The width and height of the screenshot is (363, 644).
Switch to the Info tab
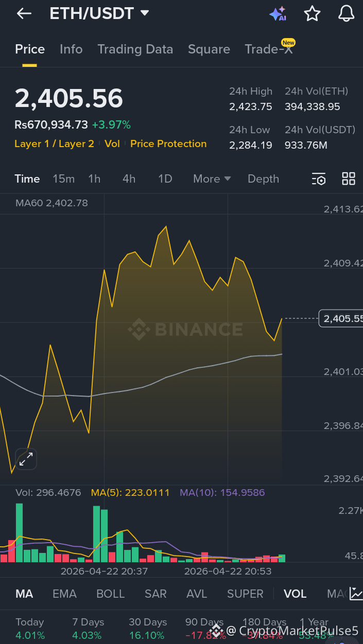coord(71,49)
